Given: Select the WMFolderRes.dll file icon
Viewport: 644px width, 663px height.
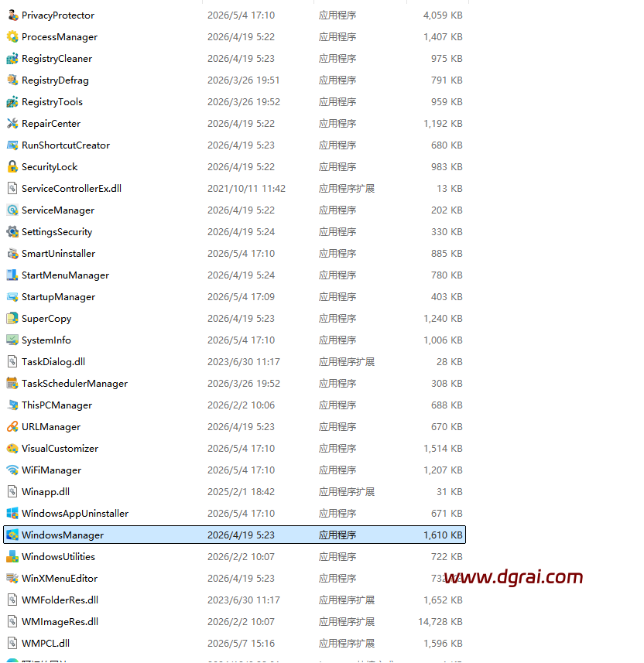Looking at the screenshot, I should pyautogui.click(x=12, y=600).
